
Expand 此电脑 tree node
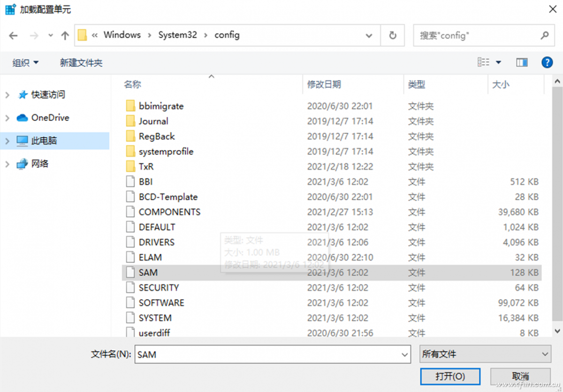(7, 141)
